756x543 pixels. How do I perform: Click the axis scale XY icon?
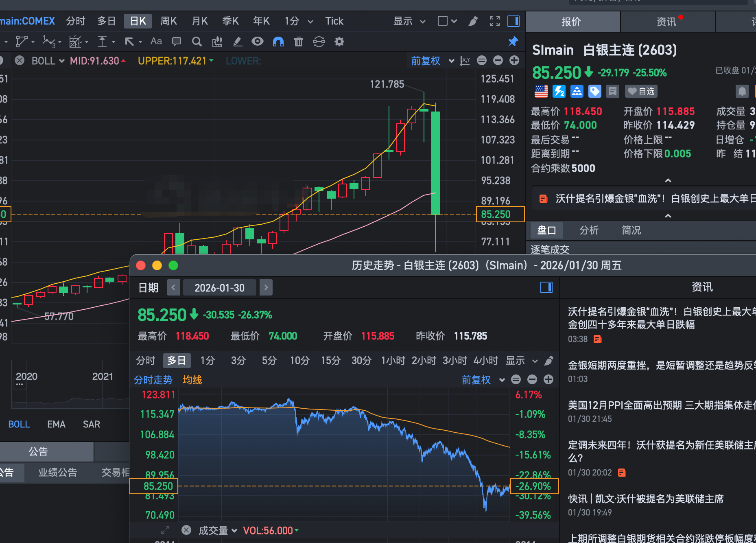tap(465, 61)
